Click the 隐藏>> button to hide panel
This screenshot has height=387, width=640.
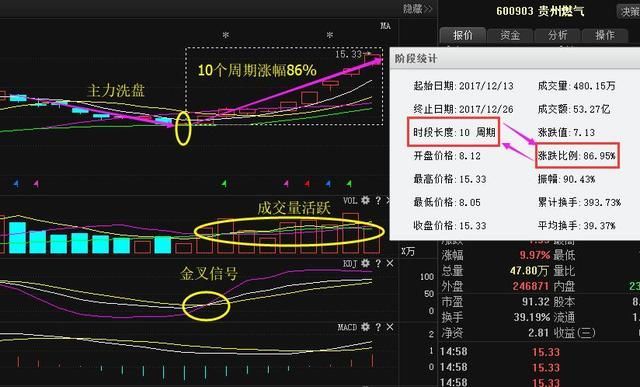[418, 9]
